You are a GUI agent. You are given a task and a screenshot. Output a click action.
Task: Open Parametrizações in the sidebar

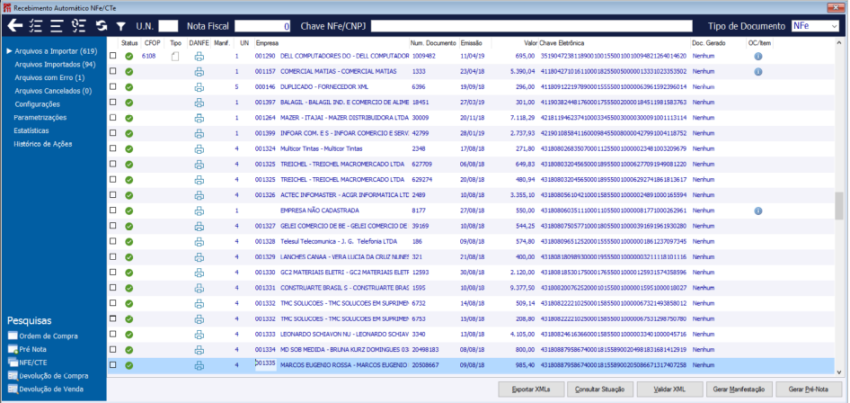click(40, 117)
